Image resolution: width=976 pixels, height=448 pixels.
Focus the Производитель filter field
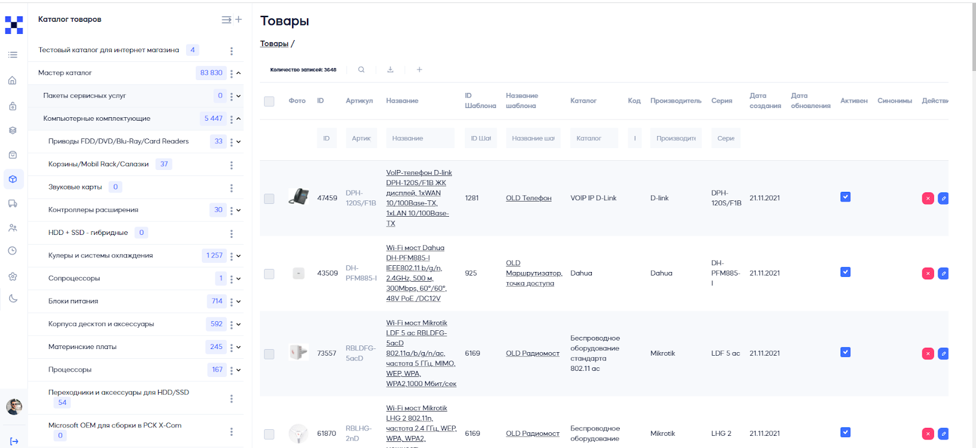(x=675, y=138)
